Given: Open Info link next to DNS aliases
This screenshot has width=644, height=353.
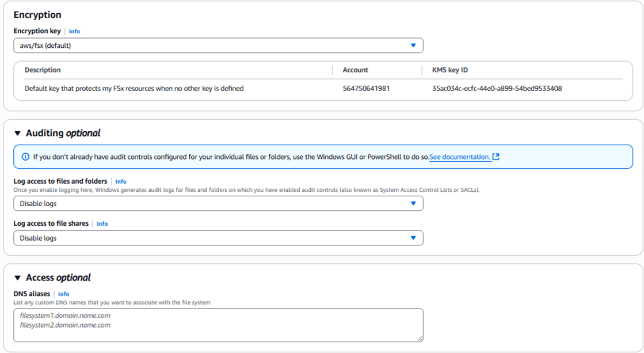Looking at the screenshot, I should click(63, 294).
